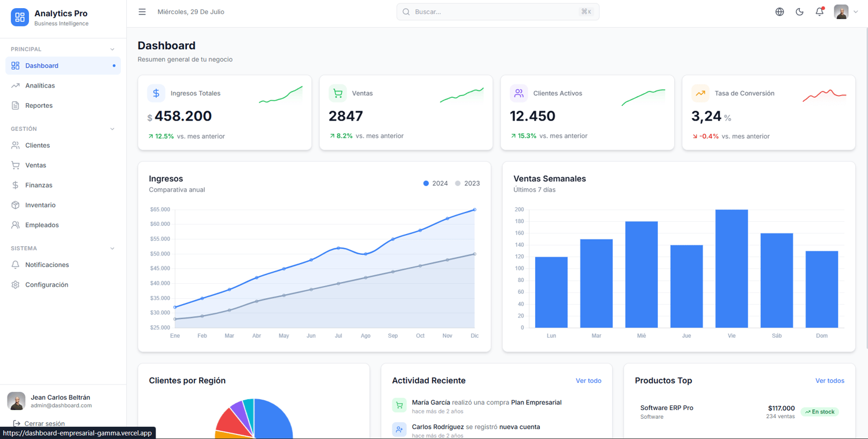
Task: Click the Ventas shopping cart card icon
Action: [x=337, y=93]
